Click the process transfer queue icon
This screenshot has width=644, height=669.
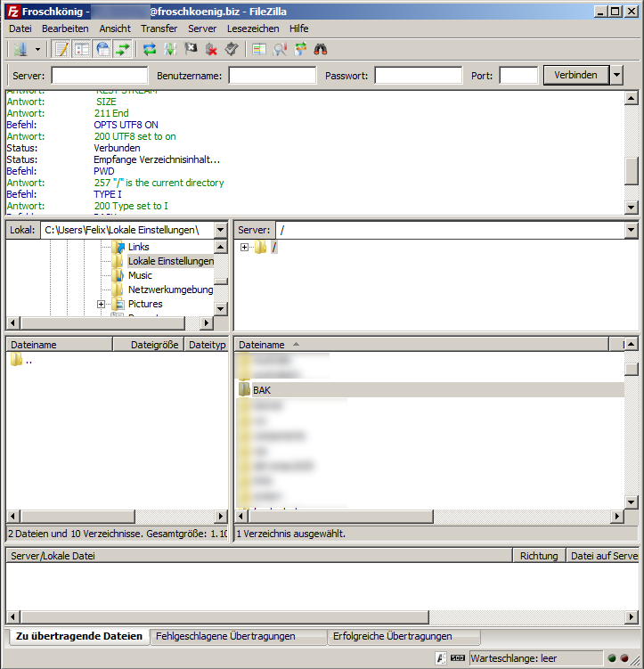click(x=170, y=49)
